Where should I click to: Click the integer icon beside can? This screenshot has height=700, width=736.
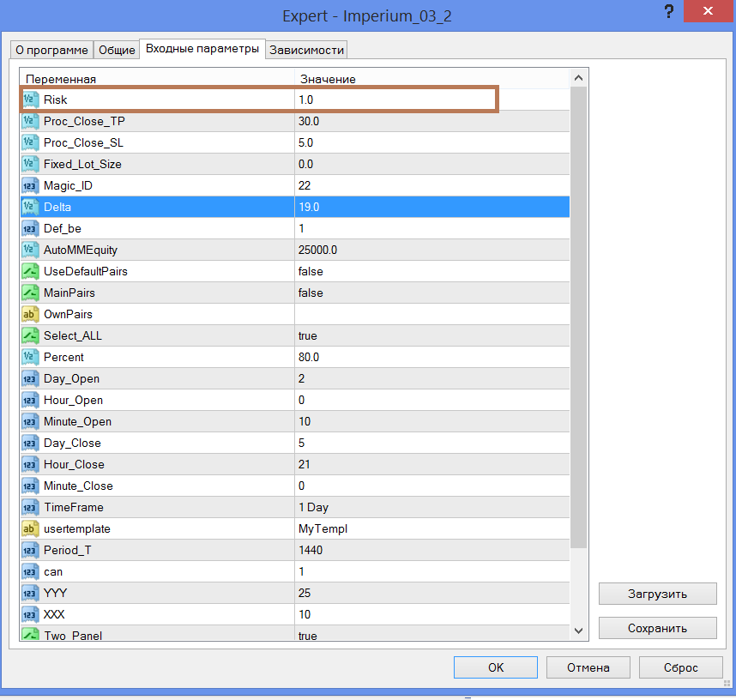coord(30,572)
